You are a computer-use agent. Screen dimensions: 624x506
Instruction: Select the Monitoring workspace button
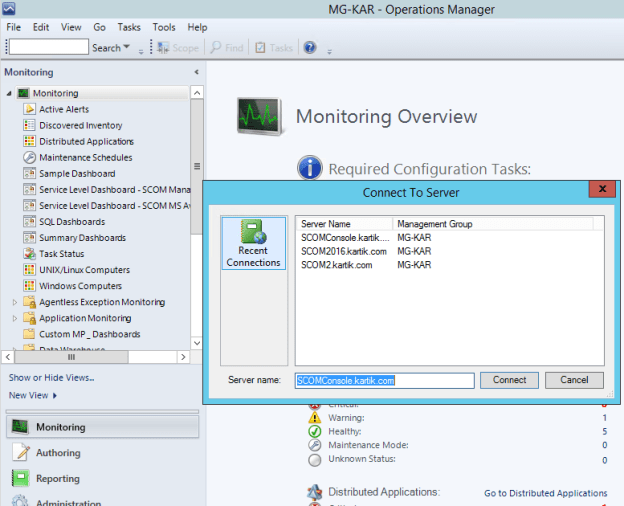coord(102,427)
